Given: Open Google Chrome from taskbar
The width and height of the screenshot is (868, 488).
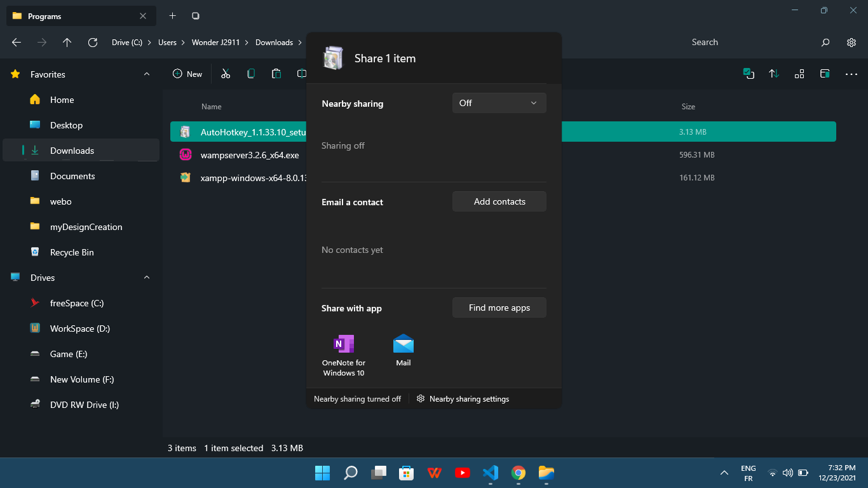Looking at the screenshot, I should point(519,473).
